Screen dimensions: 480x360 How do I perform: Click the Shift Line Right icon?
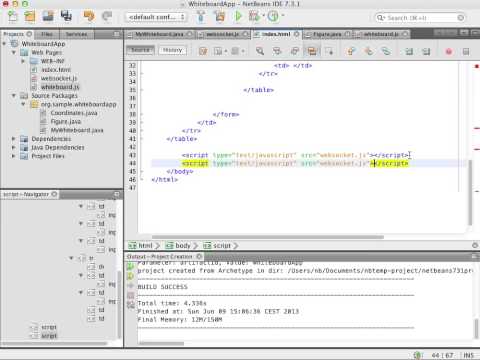tap(426, 51)
